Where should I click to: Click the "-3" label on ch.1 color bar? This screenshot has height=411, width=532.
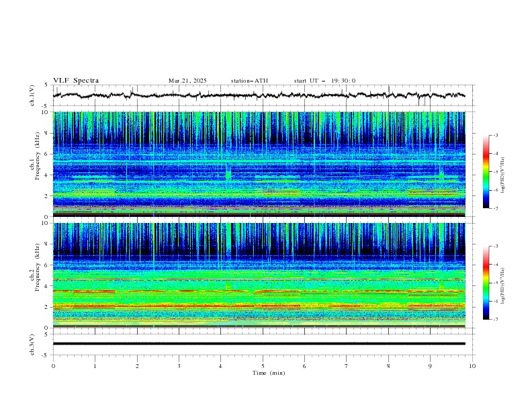click(x=496, y=135)
